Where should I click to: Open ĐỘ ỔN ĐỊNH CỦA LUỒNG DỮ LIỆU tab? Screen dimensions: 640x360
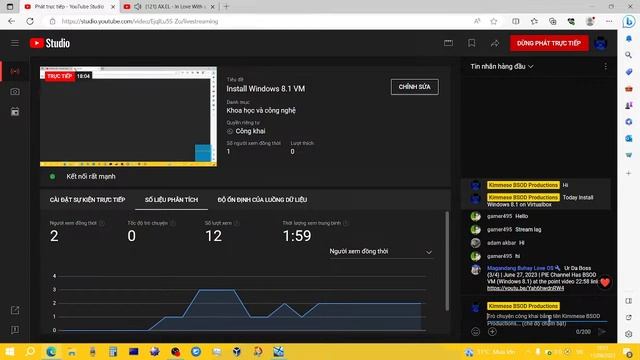(262, 200)
